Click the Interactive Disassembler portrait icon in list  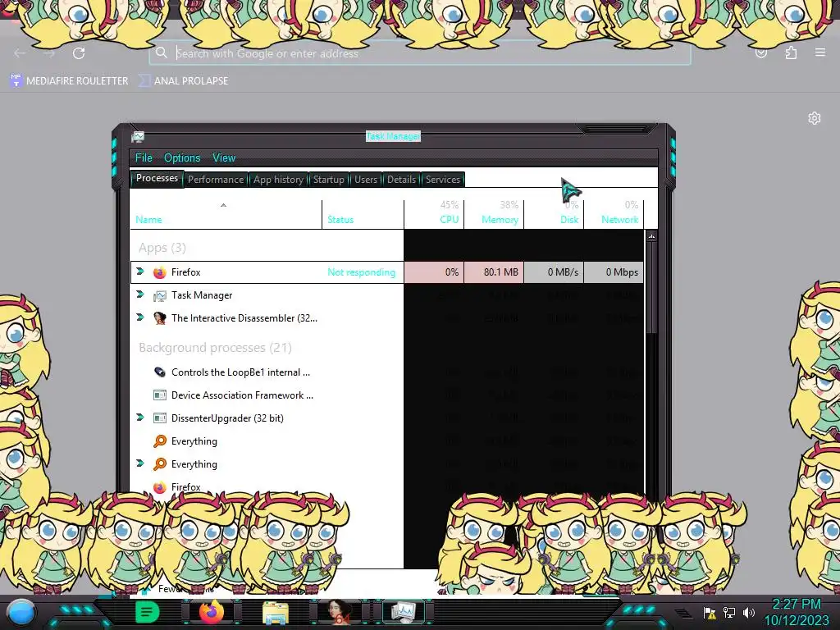tap(160, 318)
